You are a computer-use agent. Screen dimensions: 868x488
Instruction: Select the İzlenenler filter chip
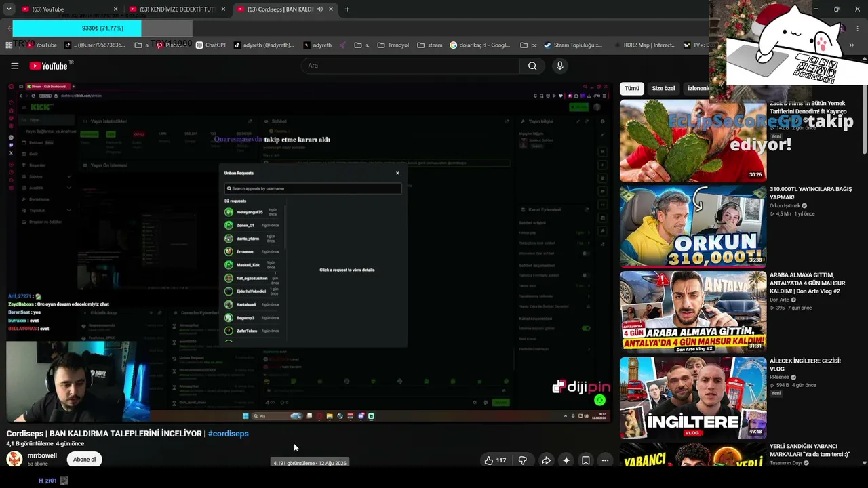pos(698,88)
